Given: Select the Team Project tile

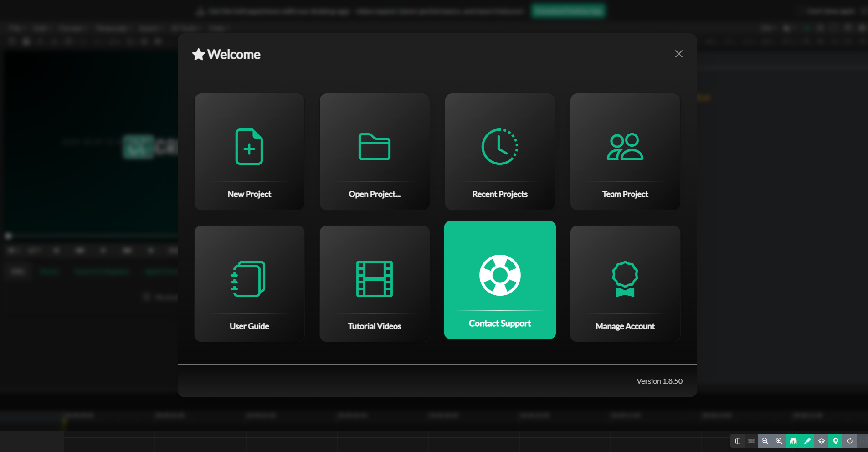Looking at the screenshot, I should (x=625, y=152).
